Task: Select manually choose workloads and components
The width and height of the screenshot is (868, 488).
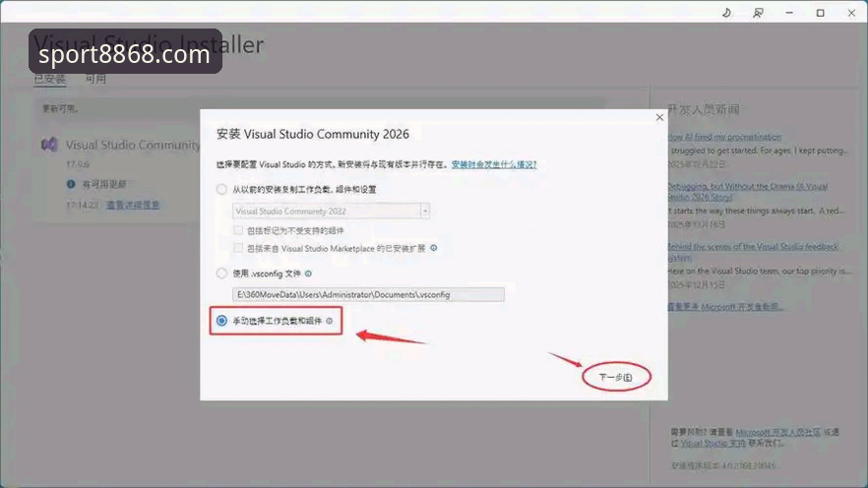Action: [221, 321]
